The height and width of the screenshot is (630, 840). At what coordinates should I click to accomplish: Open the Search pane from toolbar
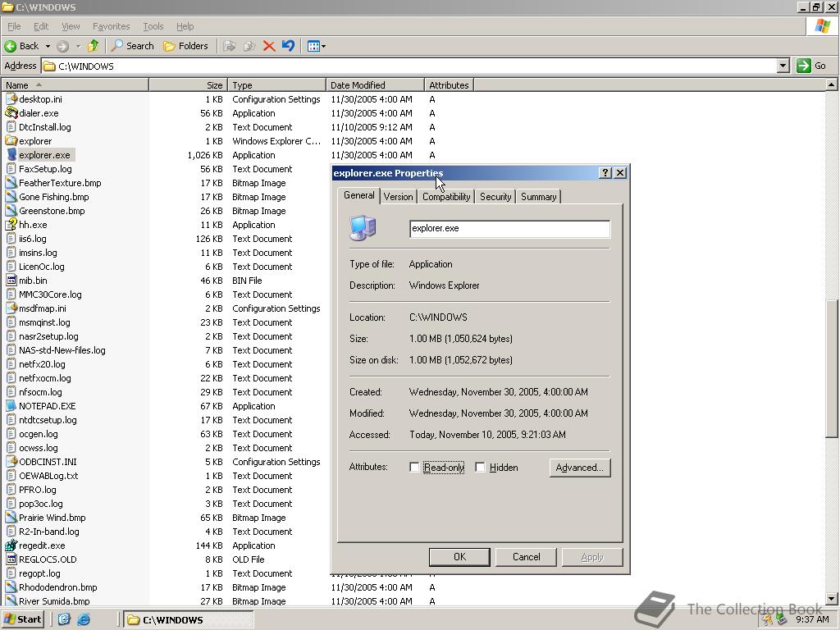(x=132, y=46)
